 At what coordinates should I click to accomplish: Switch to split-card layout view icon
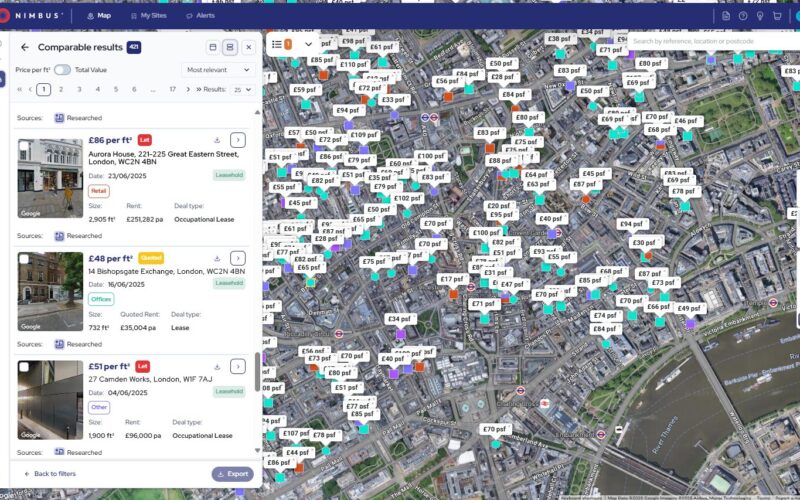230,47
